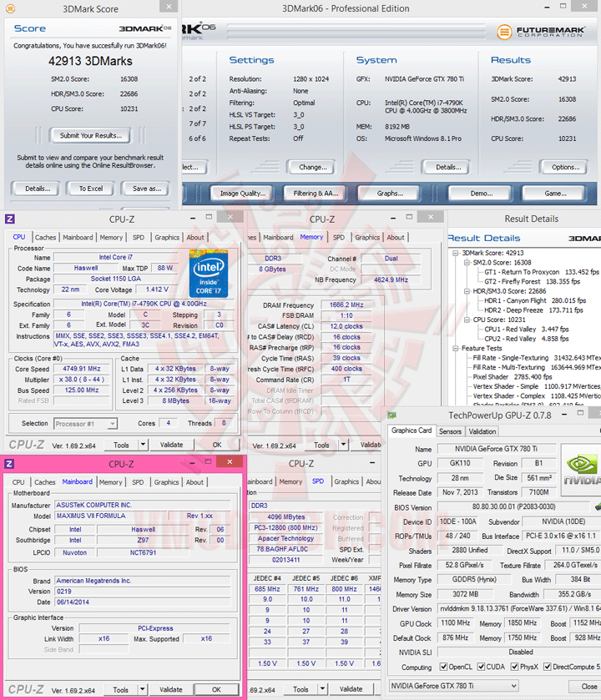Screen dimensions: 601x700
Task: Toggle the CUDA checkbox in GPU-Z
Action: pos(481,667)
